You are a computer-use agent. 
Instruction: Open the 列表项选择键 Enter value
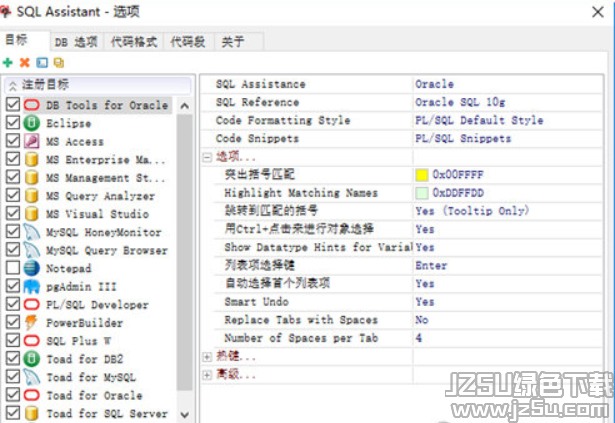(508, 266)
